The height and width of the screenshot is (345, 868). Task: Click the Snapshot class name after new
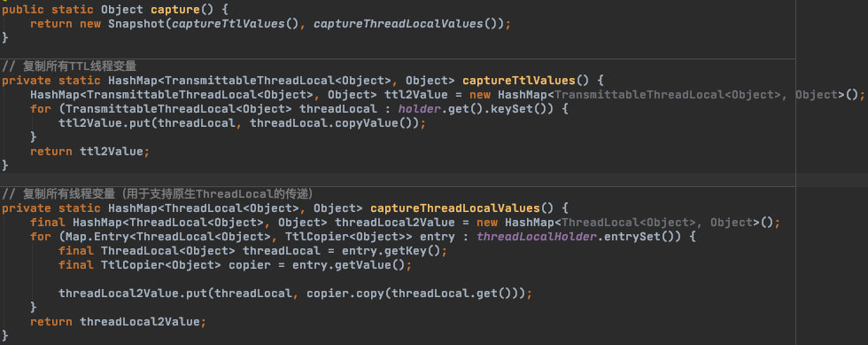(x=136, y=24)
